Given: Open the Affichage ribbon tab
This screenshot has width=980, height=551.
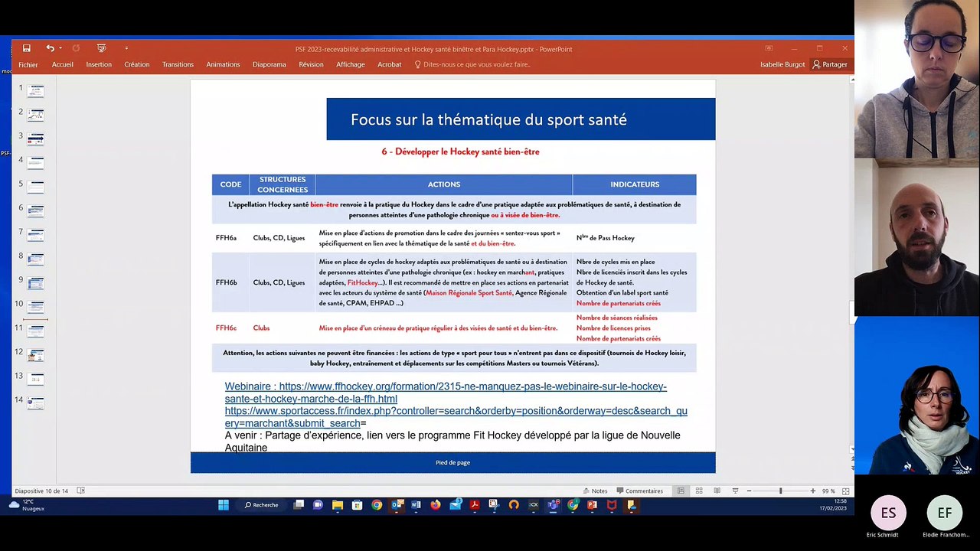Looking at the screenshot, I should click(x=351, y=64).
